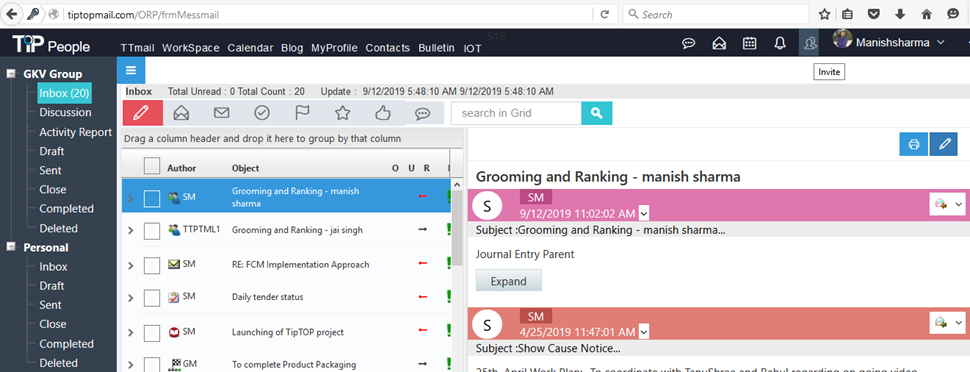Image resolution: width=970 pixels, height=372 pixels.
Task: Open IOT menu item
Action: coord(473,48)
